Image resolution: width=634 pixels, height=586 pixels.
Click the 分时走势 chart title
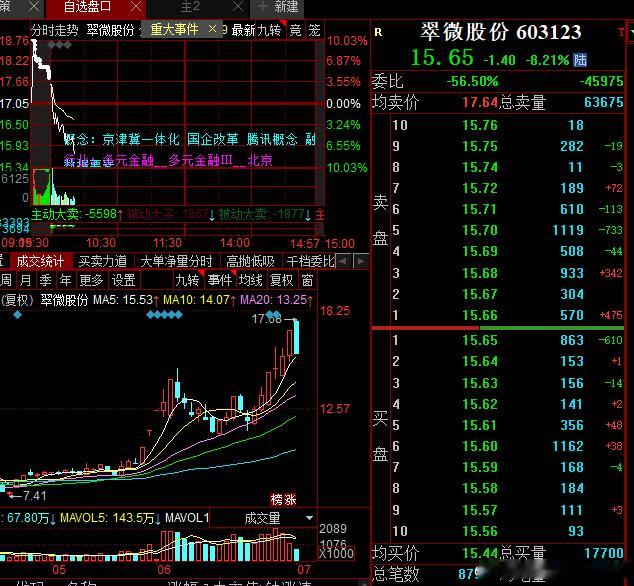[x=55, y=30]
